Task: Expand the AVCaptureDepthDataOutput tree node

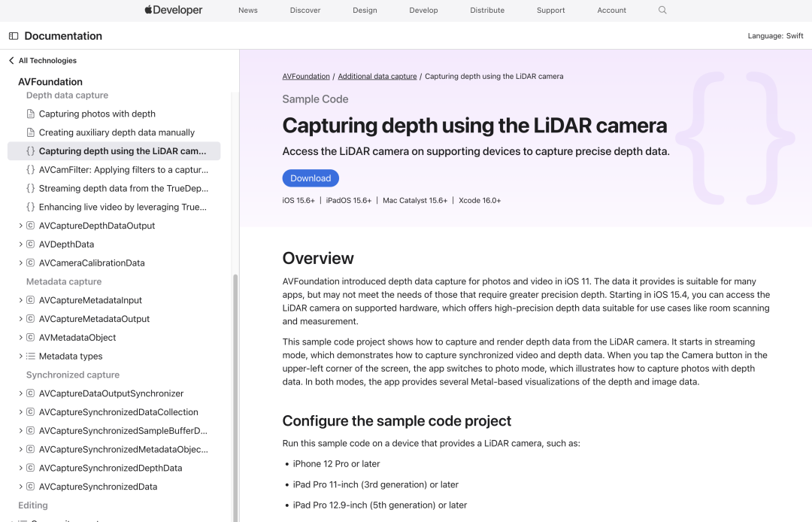Action: click(20, 225)
